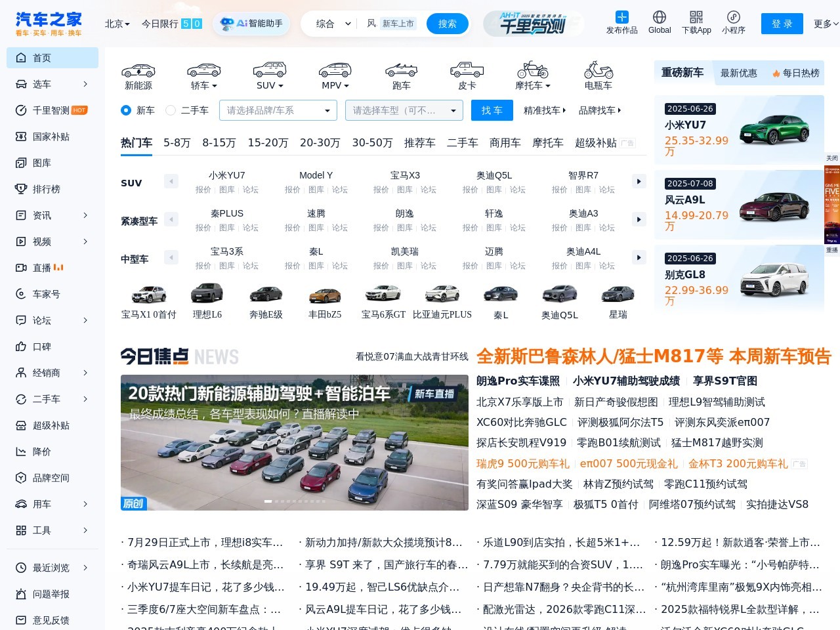Open the 北京 city selector dropdown
This screenshot has height=630, width=840.
coord(115,23)
